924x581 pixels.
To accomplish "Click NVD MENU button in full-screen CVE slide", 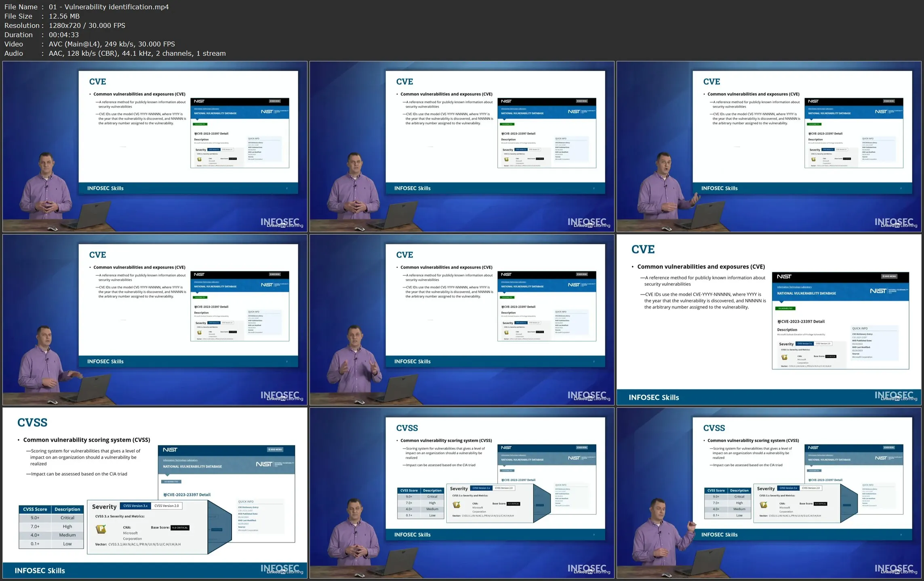I will tap(889, 276).
